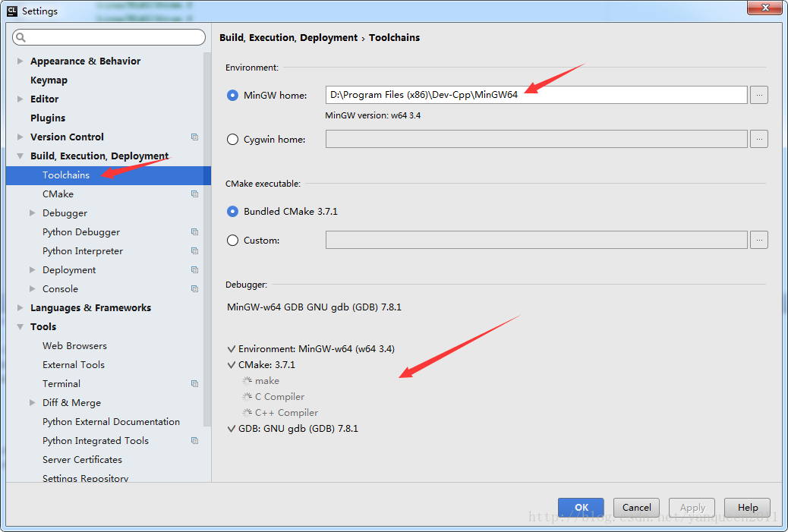
Task: Click the Cancel button
Action: point(636,508)
